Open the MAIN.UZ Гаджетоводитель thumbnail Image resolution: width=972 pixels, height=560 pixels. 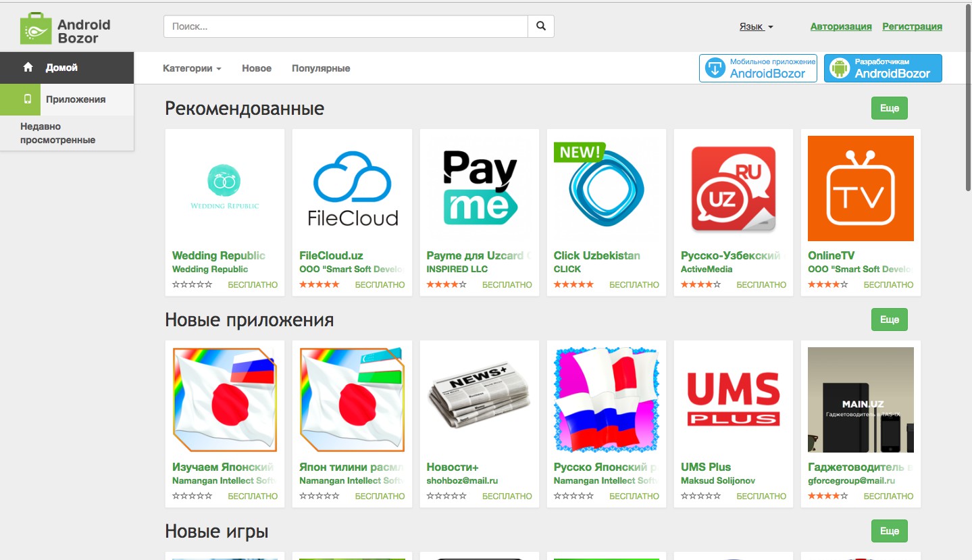861,400
